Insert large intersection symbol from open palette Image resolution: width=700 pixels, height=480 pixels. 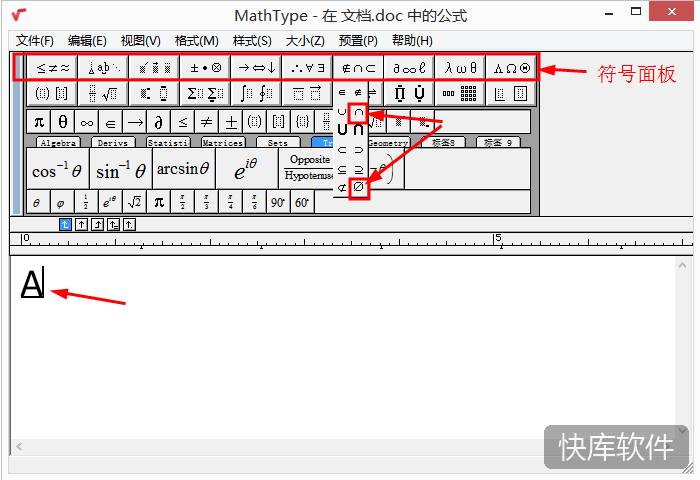[358, 130]
